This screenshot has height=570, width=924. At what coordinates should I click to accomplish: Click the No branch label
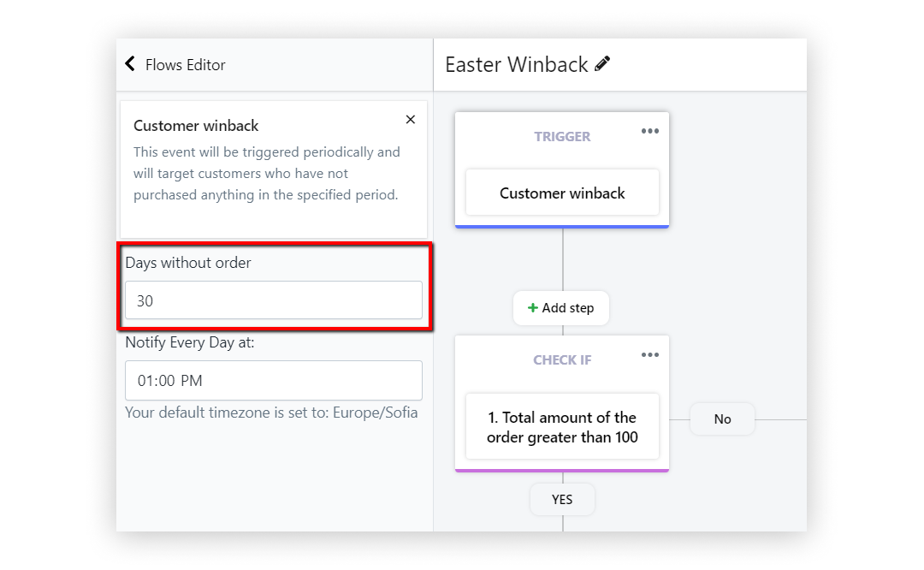(x=722, y=419)
